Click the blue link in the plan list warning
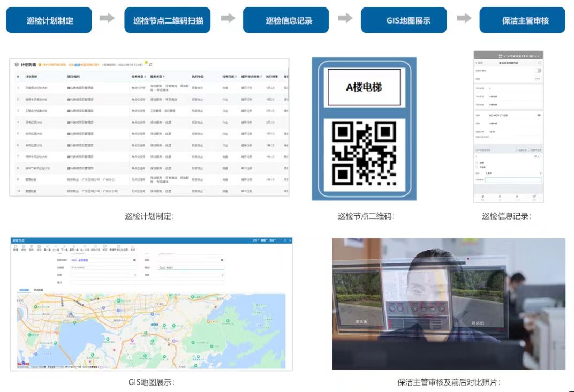This screenshot has height=392, width=574. pyautogui.click(x=77, y=65)
